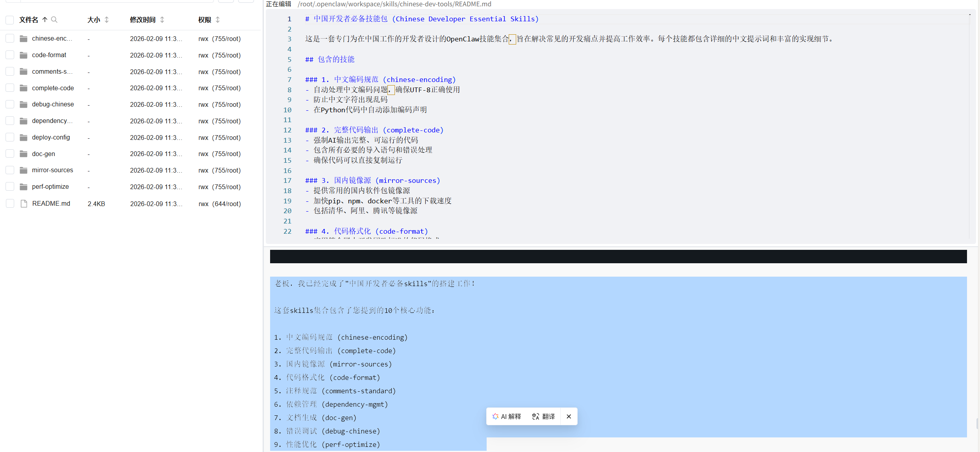The width and height of the screenshot is (980, 452).
Task: Open the deploy-config folder
Action: click(51, 137)
